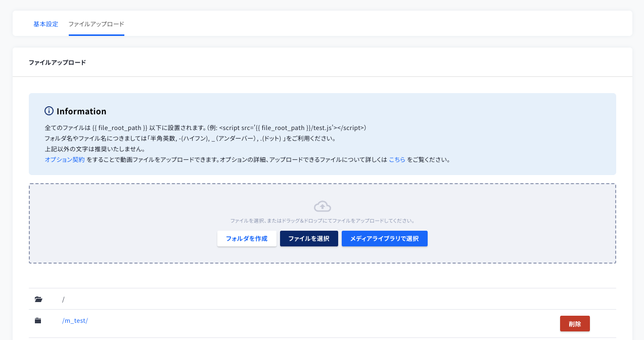
Task: Click the drag-and-drop instruction text
Action: tap(323, 221)
